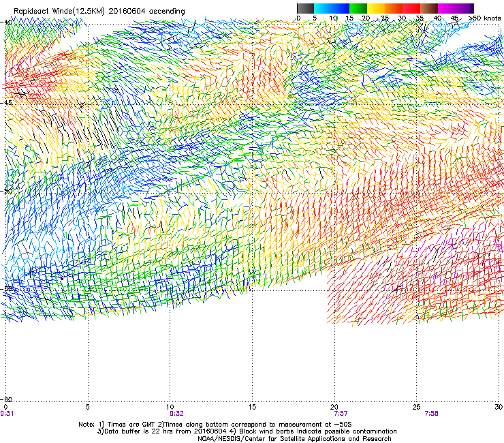Click the '>50 knots' legend label
This screenshot has width=504, height=443.
tap(484, 18)
